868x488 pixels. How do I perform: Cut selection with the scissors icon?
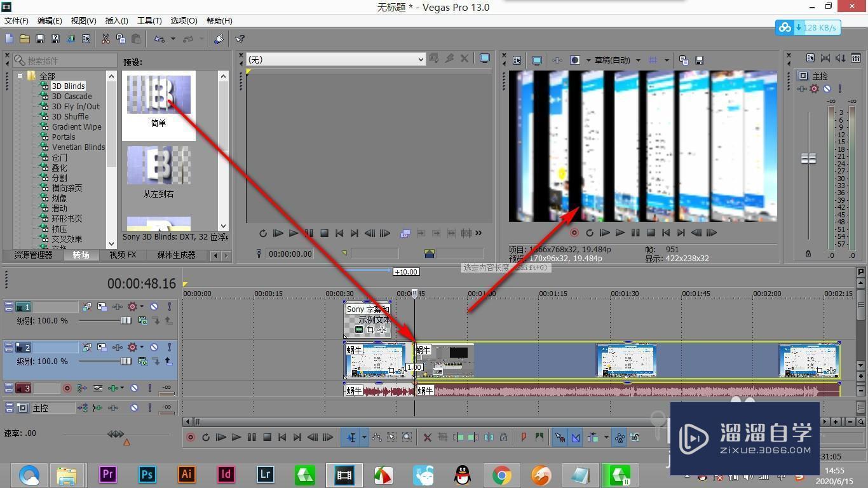[105, 39]
